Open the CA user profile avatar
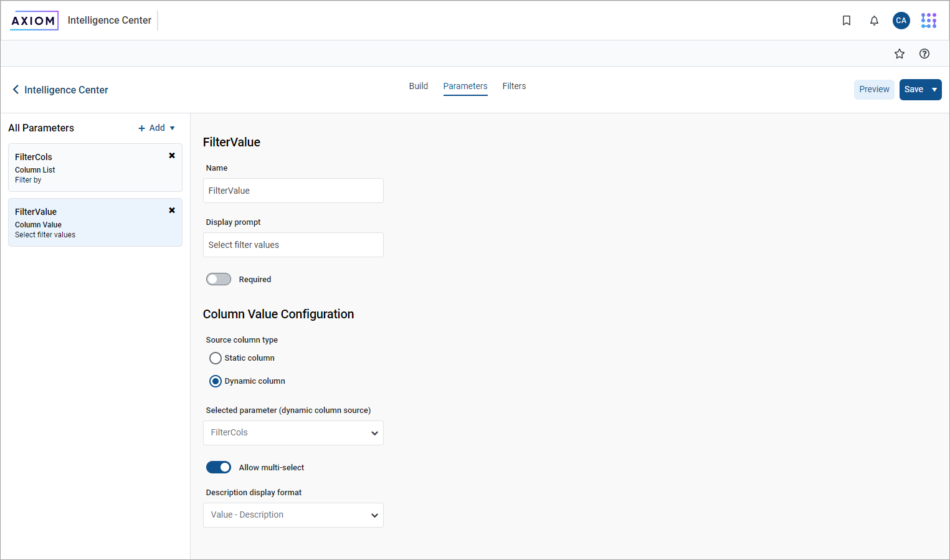This screenshot has width=950, height=560. coord(901,21)
